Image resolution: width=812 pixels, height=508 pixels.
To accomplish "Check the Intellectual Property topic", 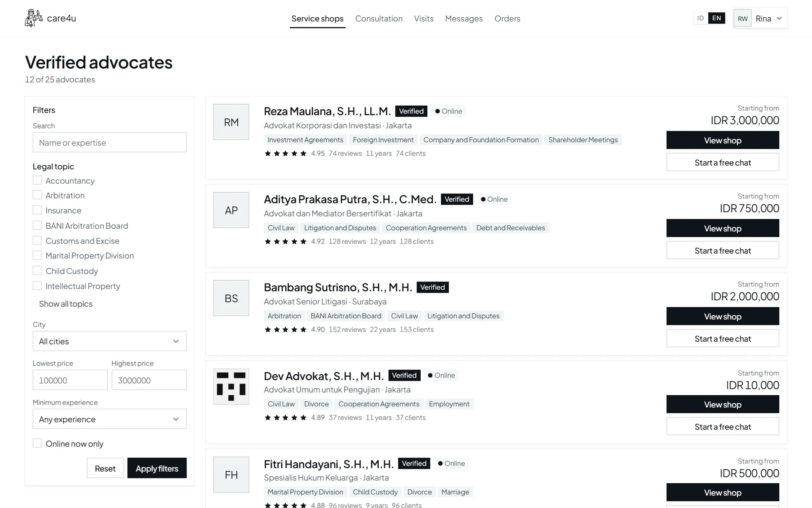I will tap(37, 286).
